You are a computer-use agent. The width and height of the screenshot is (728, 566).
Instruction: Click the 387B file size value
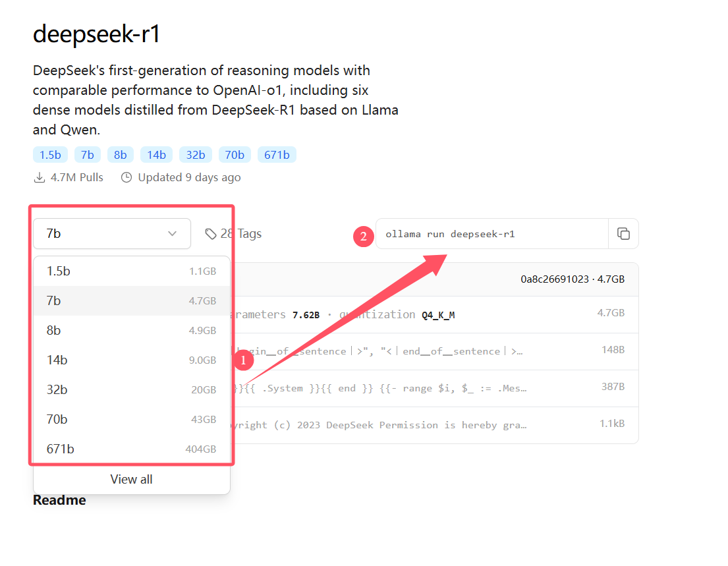click(x=613, y=386)
